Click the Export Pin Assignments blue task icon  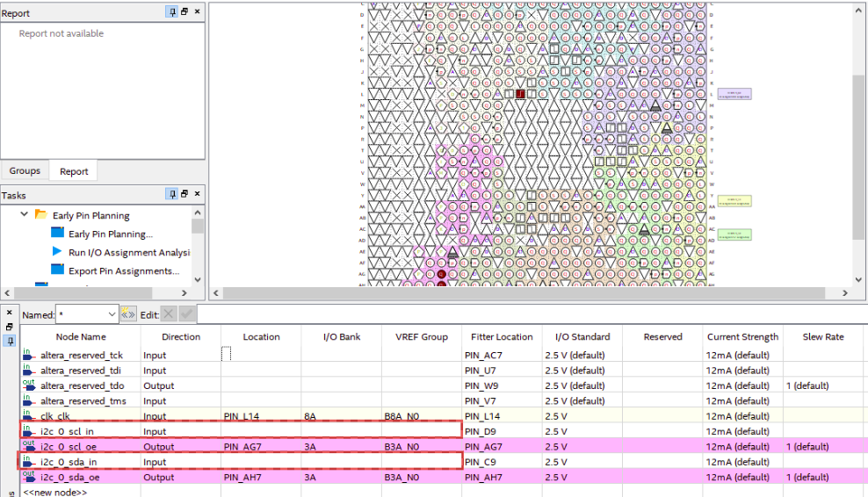[x=57, y=270]
